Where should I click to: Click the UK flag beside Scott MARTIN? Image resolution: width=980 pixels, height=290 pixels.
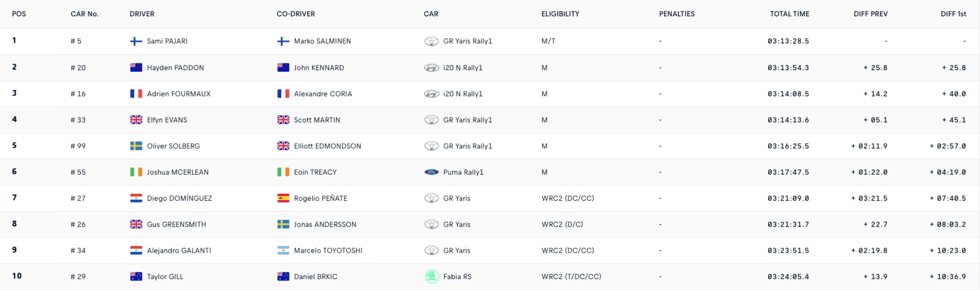283,120
